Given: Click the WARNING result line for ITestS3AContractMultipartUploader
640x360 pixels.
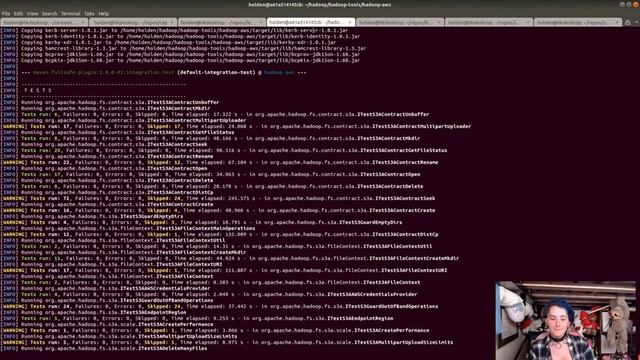Looking at the screenshot, I should click(x=236, y=126).
